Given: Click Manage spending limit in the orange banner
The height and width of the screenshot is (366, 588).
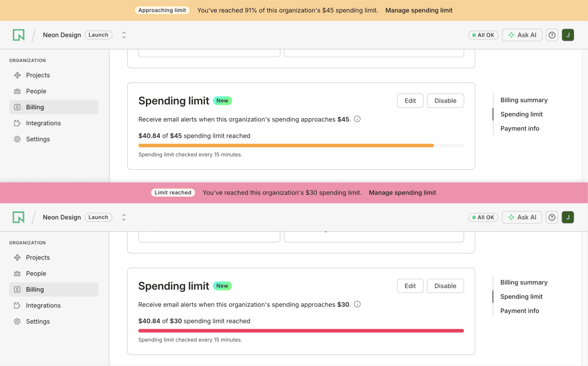Looking at the screenshot, I should [418, 10].
